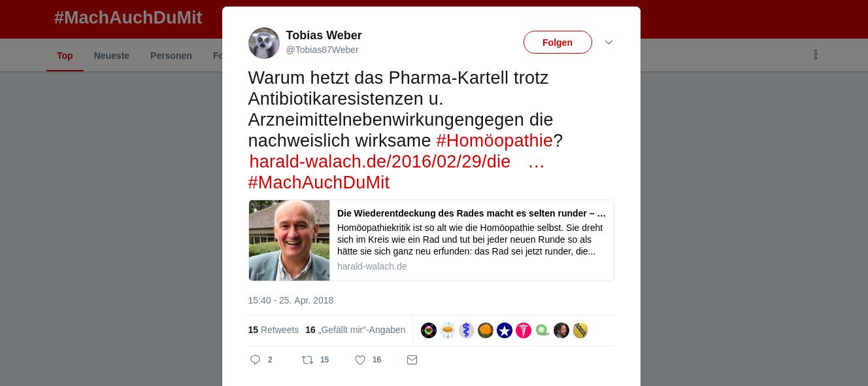Switch to the Personen tab

171,56
